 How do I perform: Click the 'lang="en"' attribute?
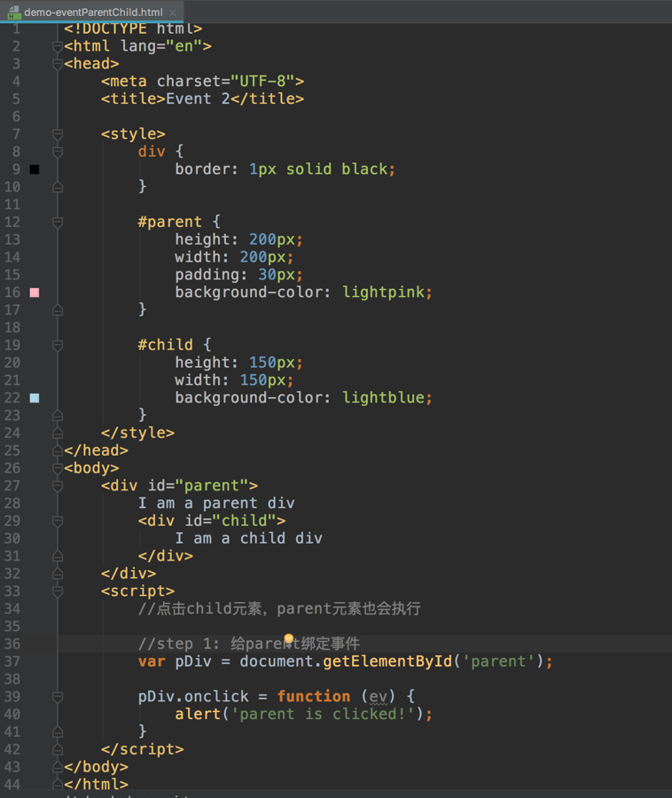161,46
